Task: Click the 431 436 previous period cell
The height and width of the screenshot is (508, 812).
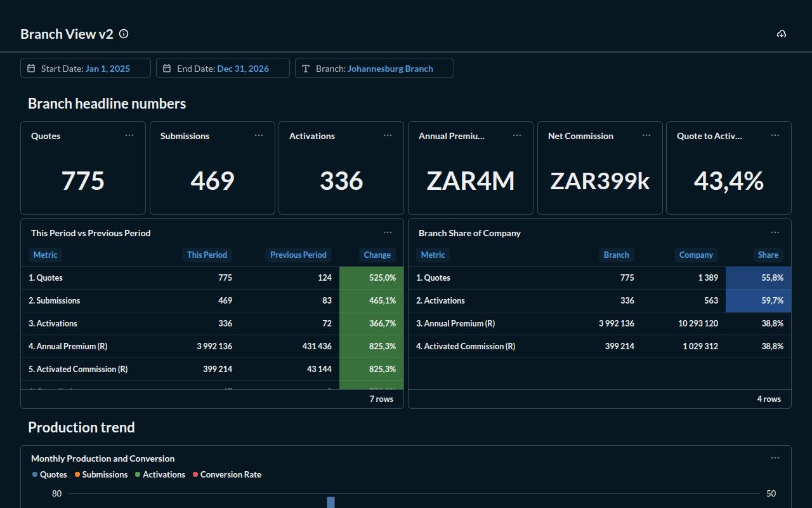Action: click(x=317, y=346)
